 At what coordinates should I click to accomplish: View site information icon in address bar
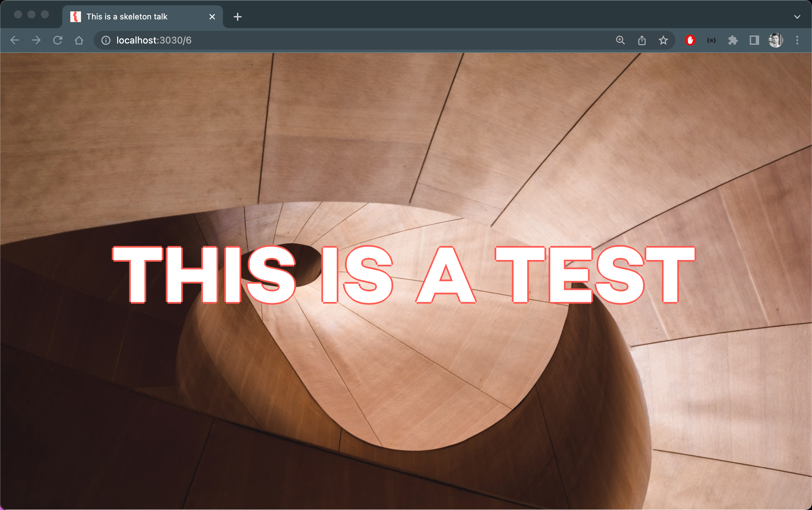click(x=106, y=40)
